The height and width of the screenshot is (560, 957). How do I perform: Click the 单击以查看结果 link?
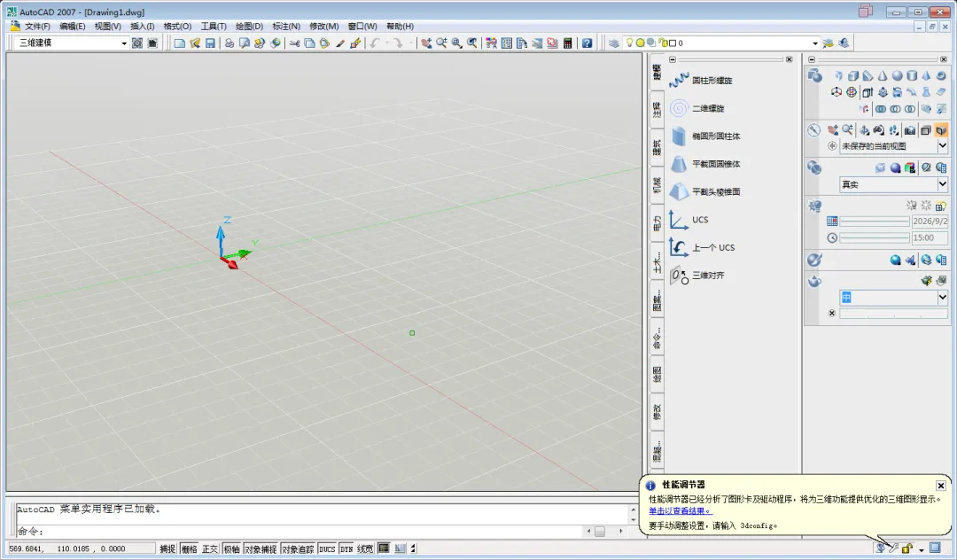(x=680, y=510)
